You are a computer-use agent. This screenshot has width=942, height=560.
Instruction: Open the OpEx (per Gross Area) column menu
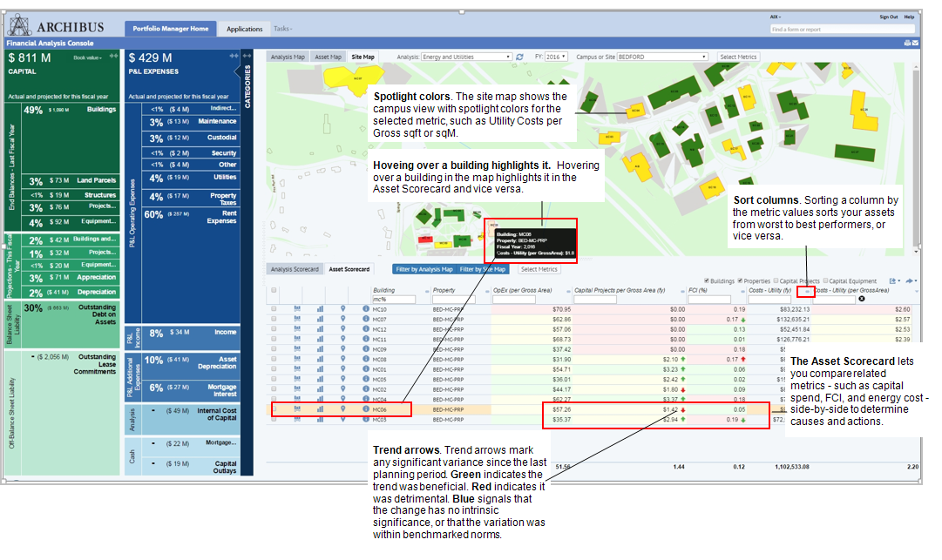click(569, 292)
